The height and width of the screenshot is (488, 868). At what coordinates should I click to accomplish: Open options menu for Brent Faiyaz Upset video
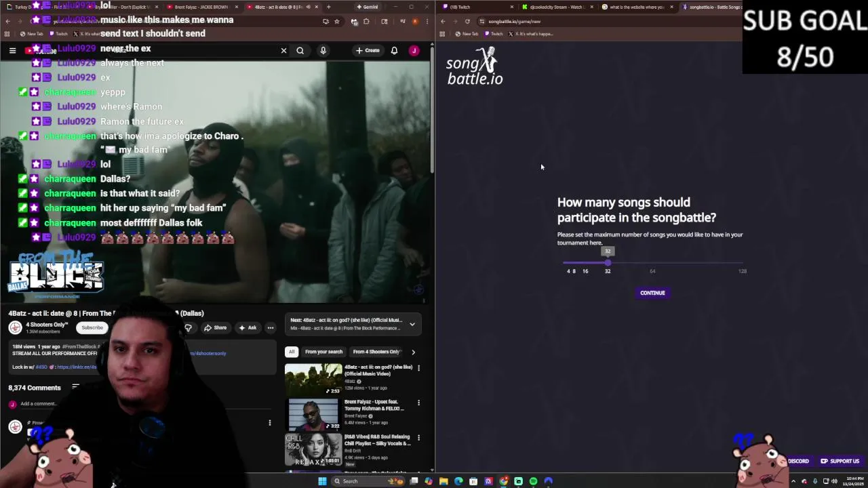pos(418,403)
